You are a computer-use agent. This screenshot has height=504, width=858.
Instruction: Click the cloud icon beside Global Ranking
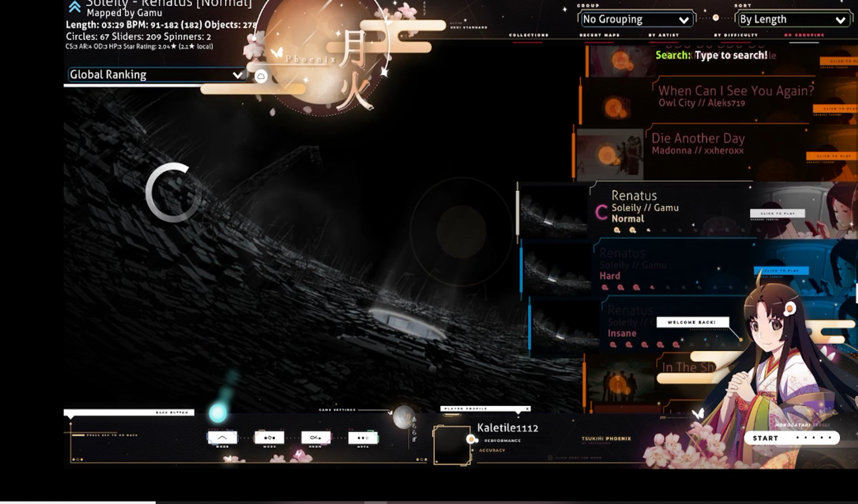261,76
